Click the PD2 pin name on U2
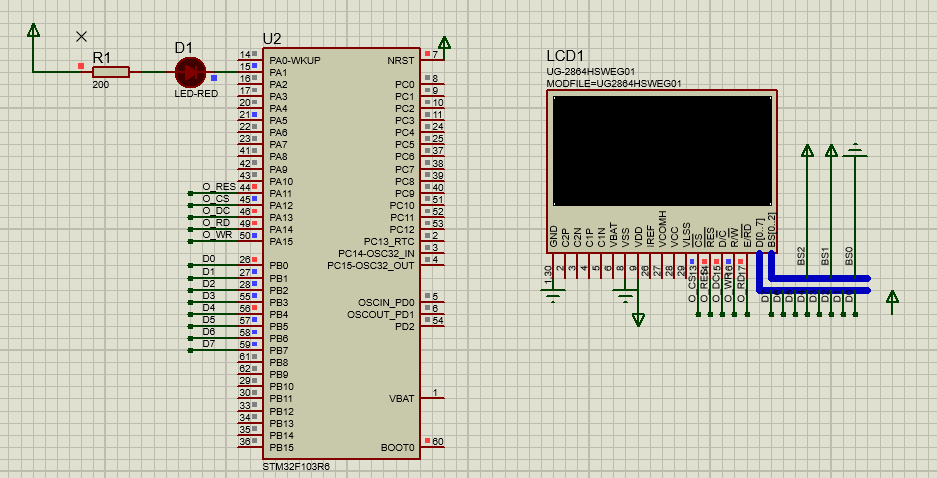The width and height of the screenshot is (937, 478). (x=405, y=326)
